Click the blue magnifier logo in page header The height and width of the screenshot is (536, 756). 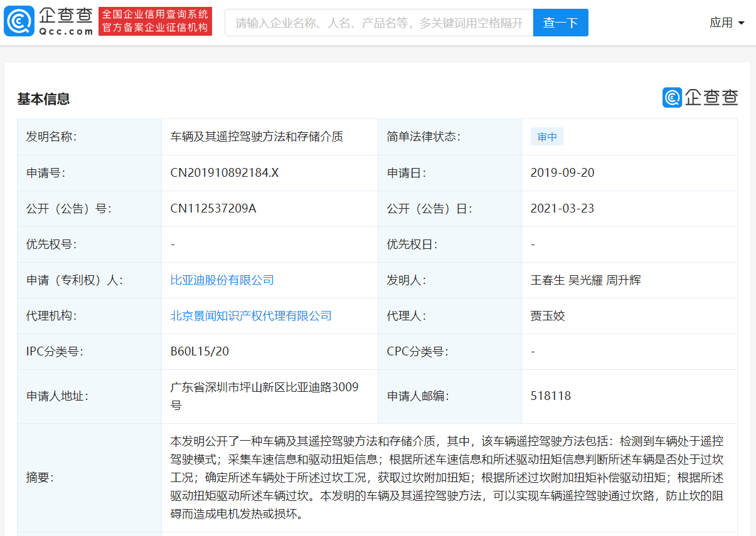[19, 20]
